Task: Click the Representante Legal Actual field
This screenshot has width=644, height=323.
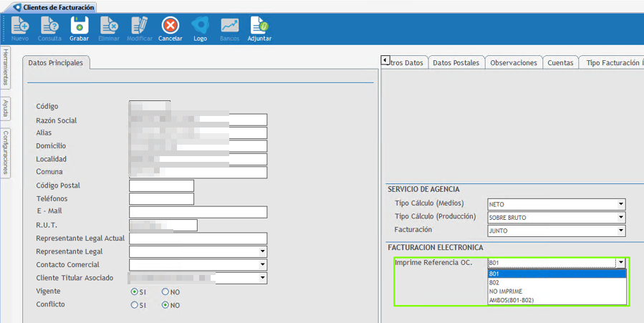Action: click(x=198, y=238)
